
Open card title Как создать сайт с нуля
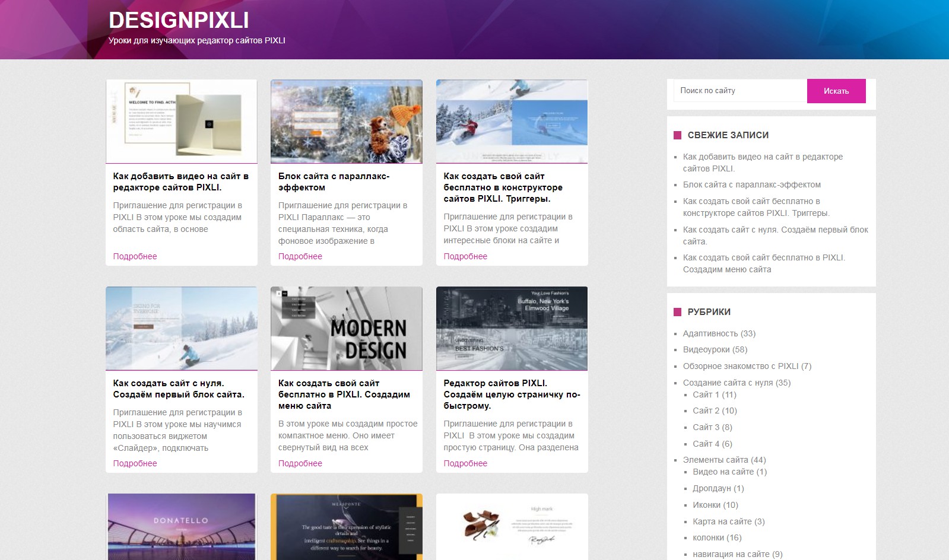point(179,389)
